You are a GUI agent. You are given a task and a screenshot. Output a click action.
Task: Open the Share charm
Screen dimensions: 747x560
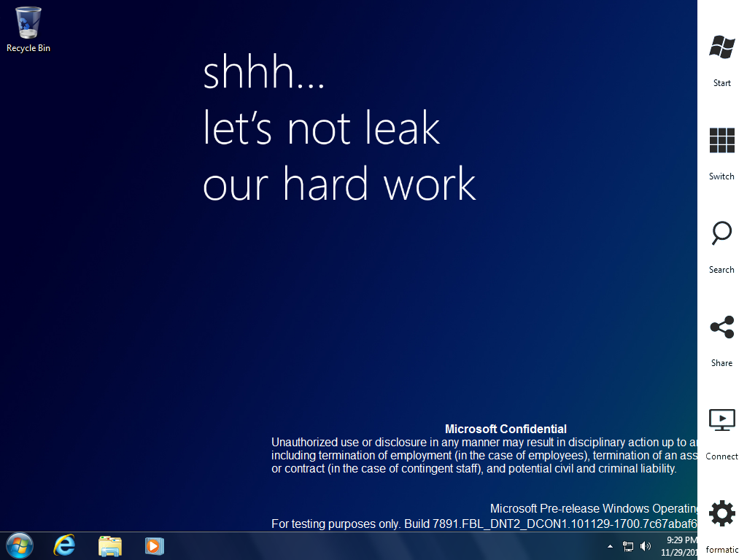coord(721,327)
